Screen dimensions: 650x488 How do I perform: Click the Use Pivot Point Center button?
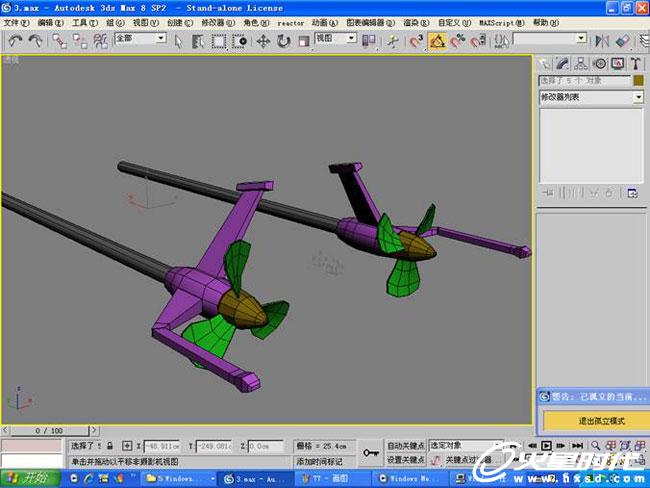(x=369, y=41)
